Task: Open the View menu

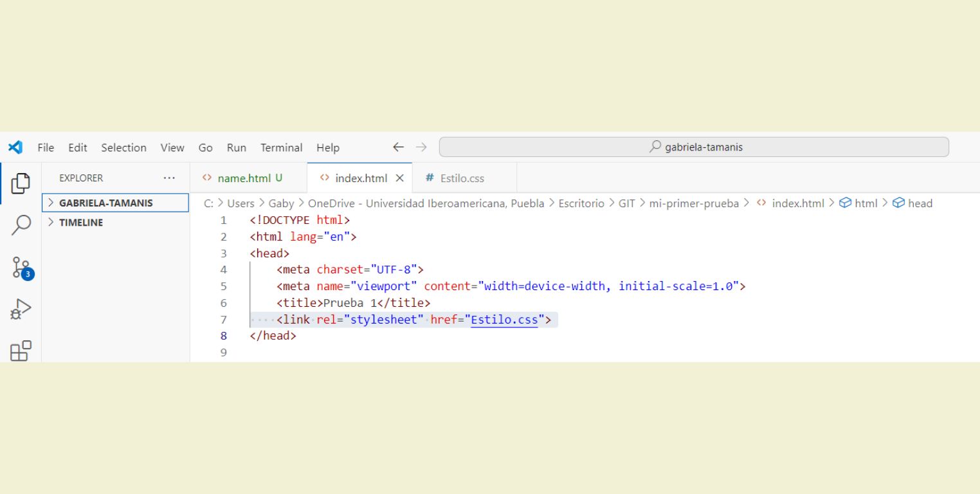Action: [172, 147]
